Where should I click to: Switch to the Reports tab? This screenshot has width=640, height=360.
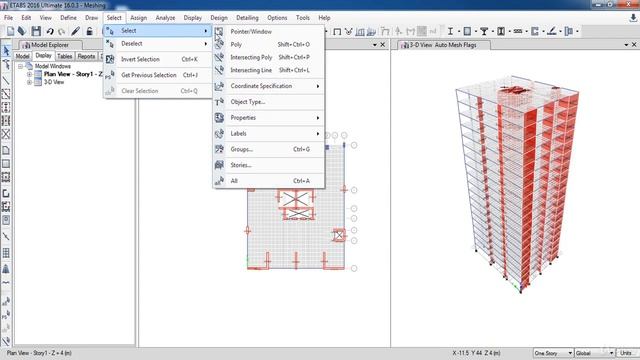[x=86, y=56]
